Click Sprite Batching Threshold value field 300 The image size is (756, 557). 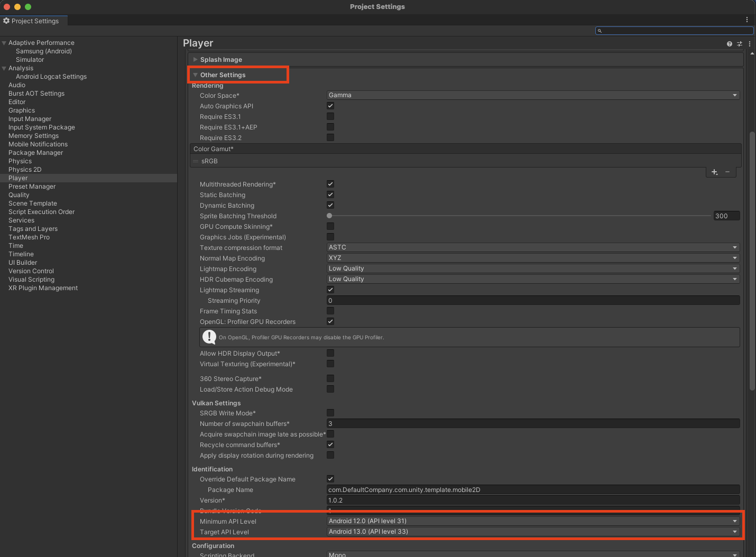(x=726, y=216)
